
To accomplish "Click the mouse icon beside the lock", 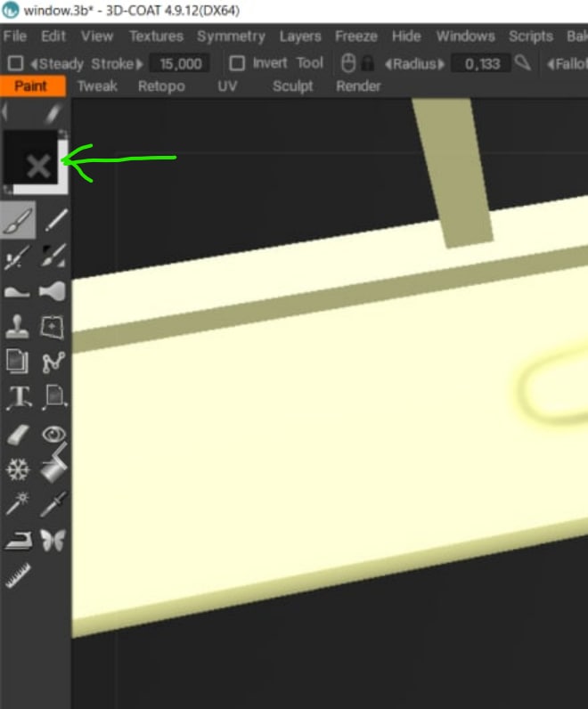I will point(347,63).
